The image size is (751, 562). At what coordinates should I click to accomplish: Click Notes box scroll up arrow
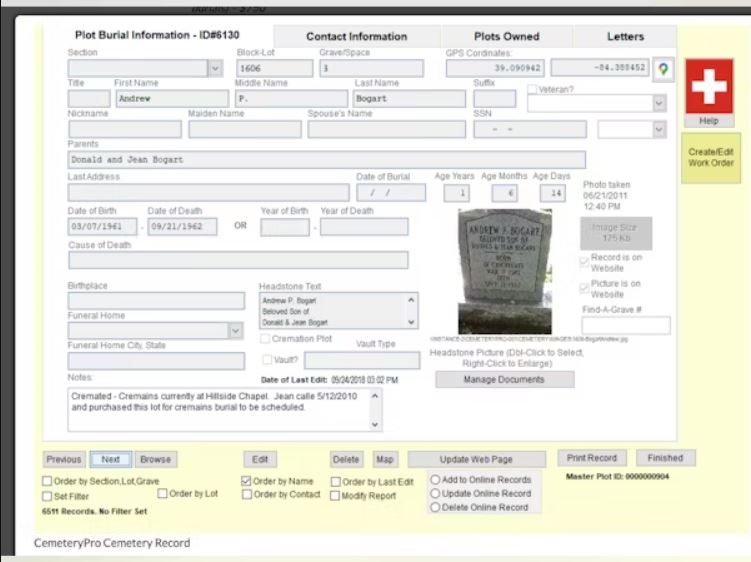click(x=375, y=396)
